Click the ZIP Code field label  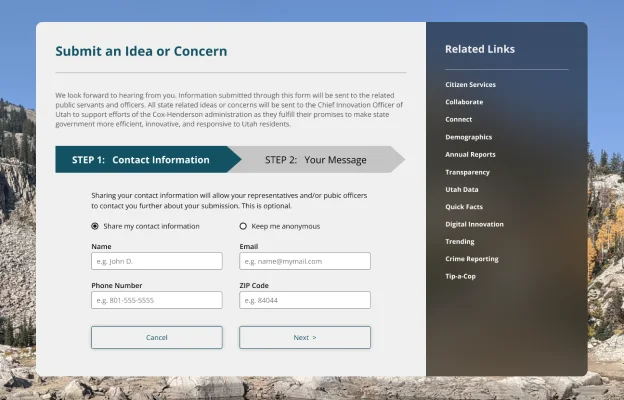pos(254,285)
